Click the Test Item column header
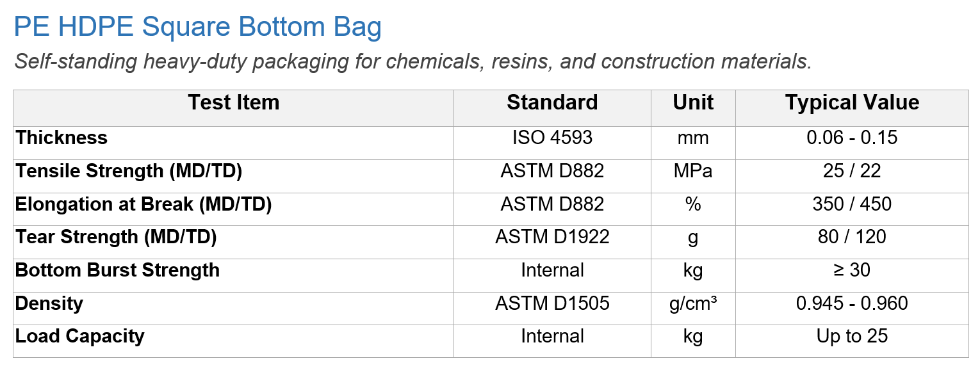This screenshot has height=370, width=980. [233, 102]
